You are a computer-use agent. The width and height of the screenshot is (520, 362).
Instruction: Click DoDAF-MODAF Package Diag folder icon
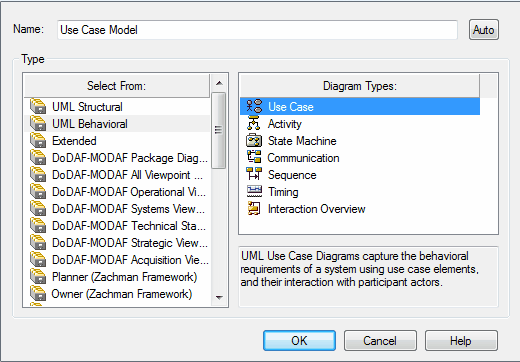[x=38, y=157]
